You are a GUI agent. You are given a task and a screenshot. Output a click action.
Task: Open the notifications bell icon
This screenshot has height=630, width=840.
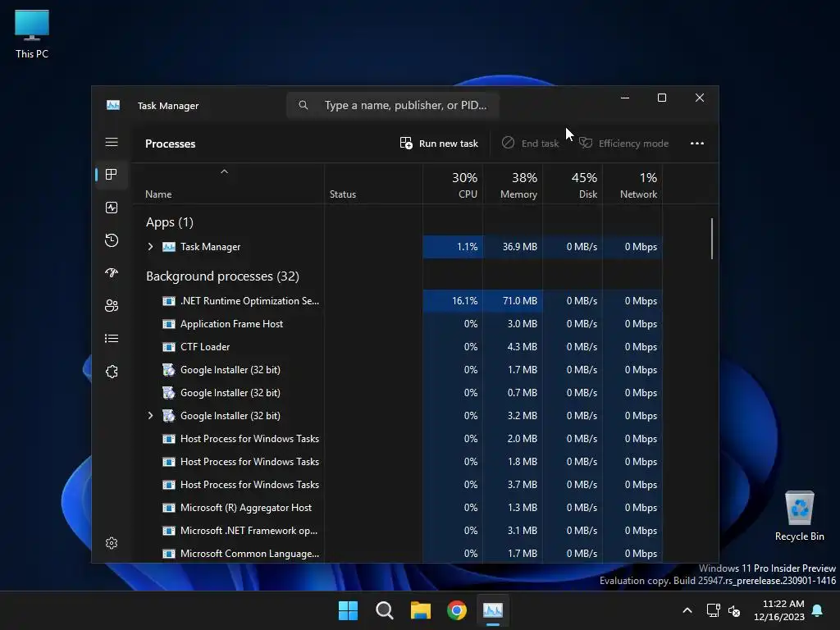818,610
